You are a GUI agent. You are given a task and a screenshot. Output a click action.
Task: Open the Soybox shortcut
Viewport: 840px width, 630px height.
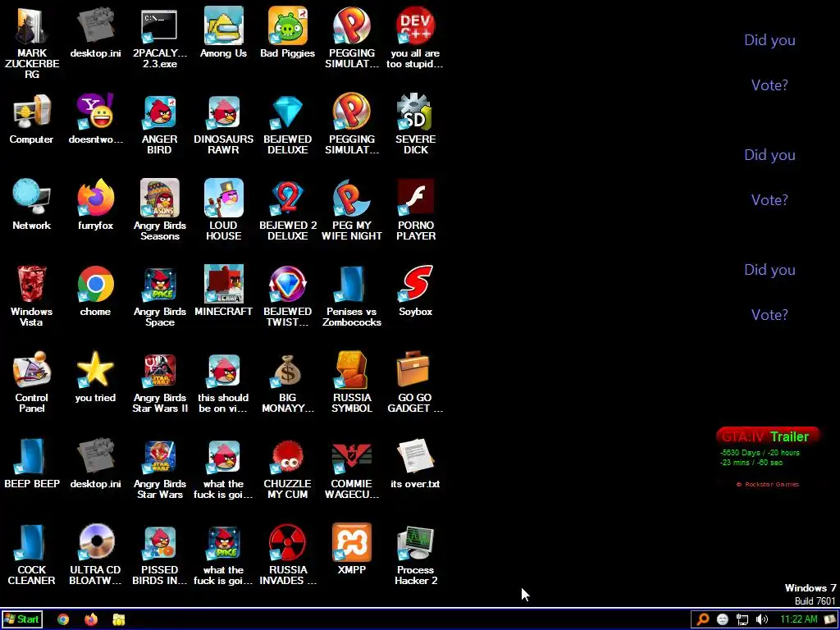pyautogui.click(x=415, y=285)
